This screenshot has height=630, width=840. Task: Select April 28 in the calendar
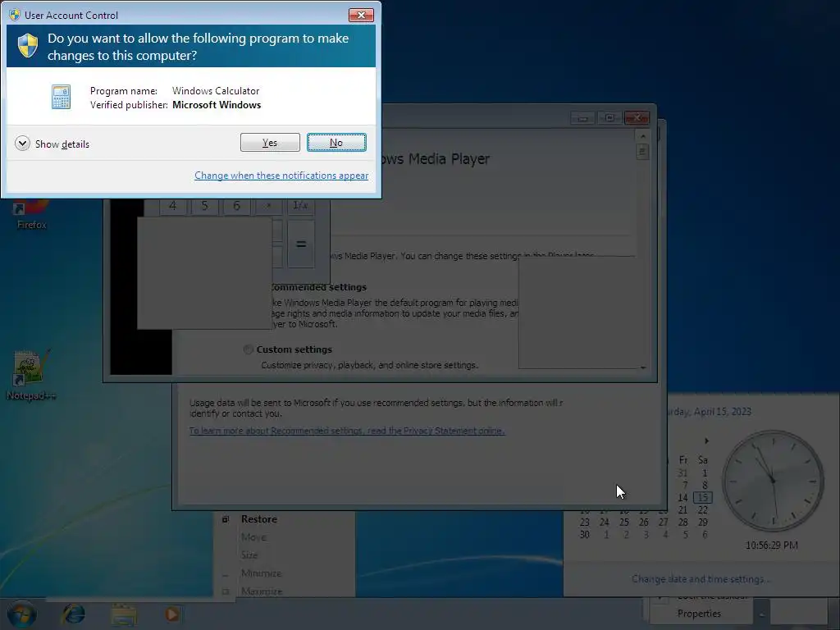pyautogui.click(x=682, y=523)
